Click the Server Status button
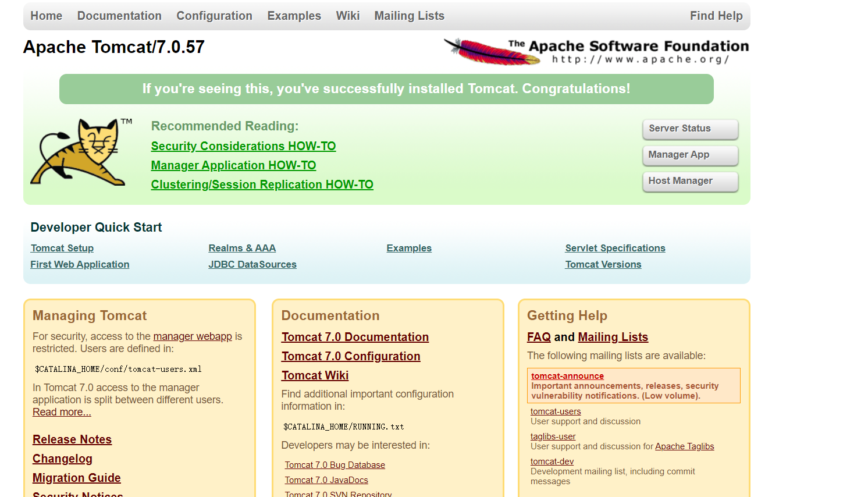868x497 pixels. tap(691, 129)
